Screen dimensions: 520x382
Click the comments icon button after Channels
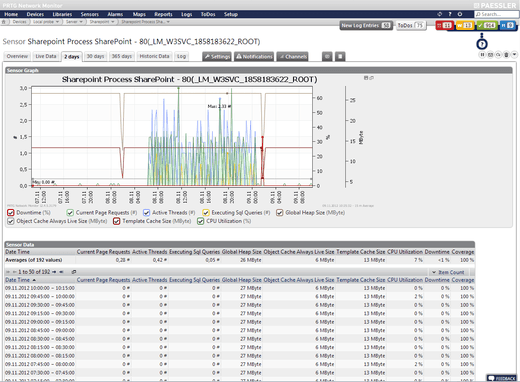(x=327, y=56)
